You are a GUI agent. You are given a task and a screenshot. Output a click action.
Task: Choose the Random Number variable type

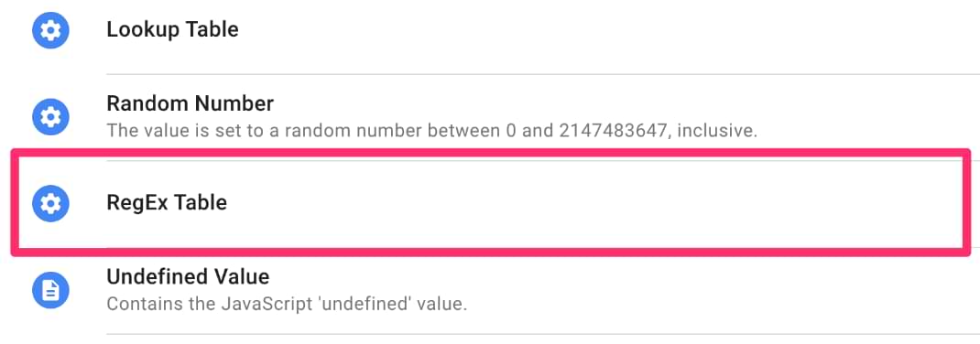[x=490, y=117]
